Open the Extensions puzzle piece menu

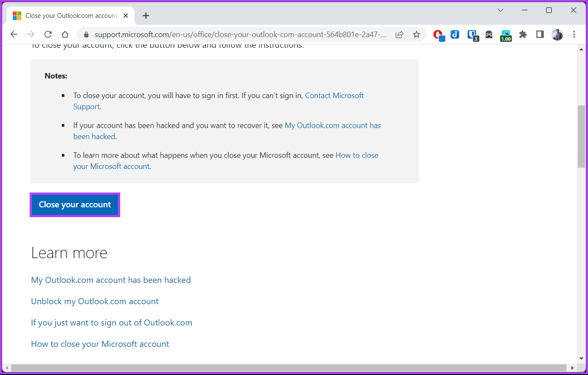[x=523, y=35]
